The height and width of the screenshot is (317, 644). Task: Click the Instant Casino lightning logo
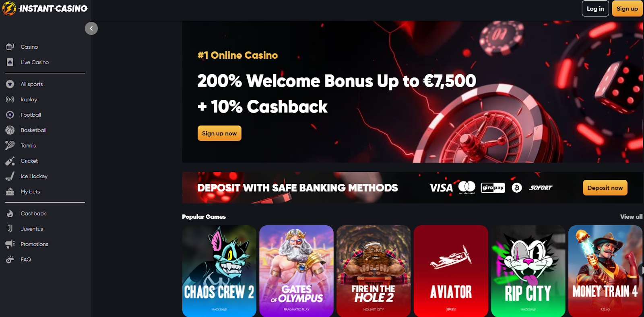coord(9,8)
